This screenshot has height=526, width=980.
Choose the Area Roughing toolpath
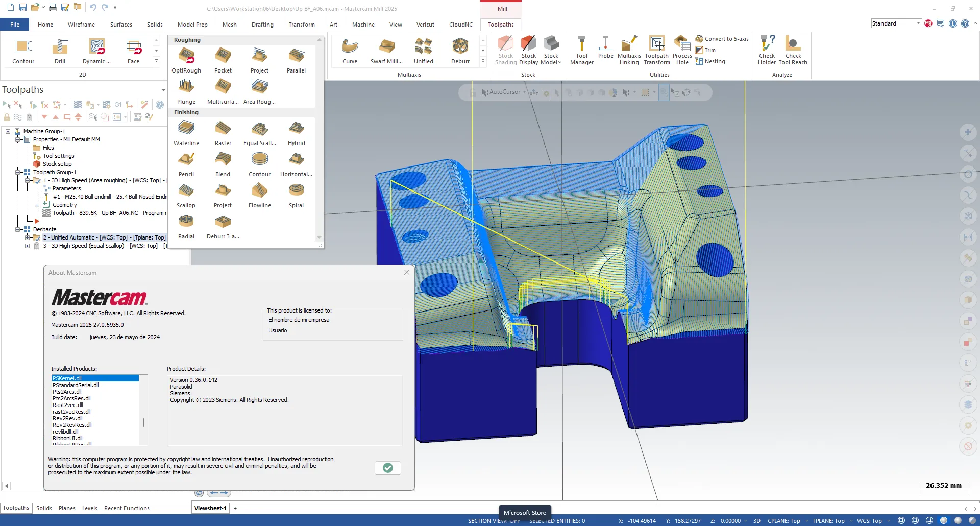[x=260, y=91]
